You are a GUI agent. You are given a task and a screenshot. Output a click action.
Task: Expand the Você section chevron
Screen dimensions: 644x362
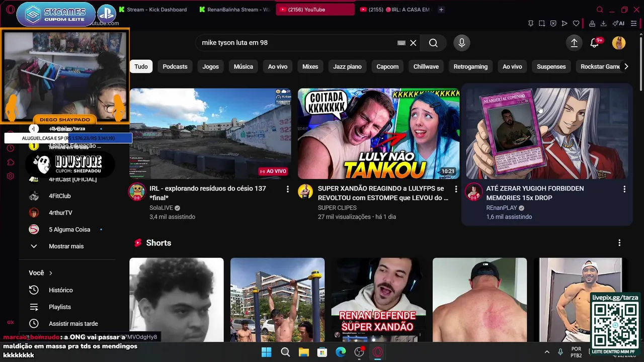pos(51,273)
